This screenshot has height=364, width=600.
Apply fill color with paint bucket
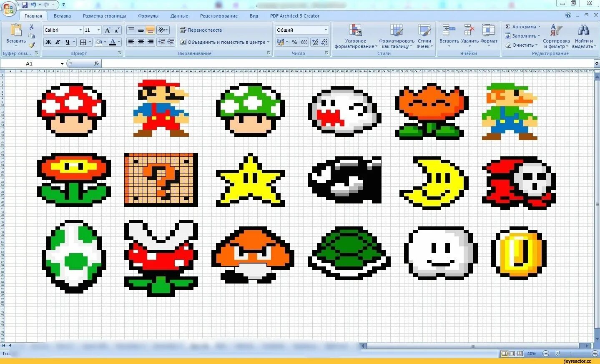(x=99, y=42)
